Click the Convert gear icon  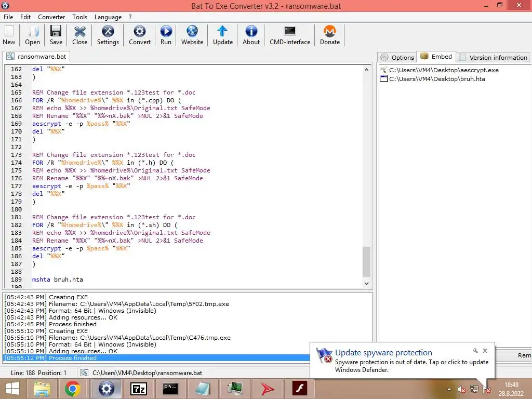point(139,35)
